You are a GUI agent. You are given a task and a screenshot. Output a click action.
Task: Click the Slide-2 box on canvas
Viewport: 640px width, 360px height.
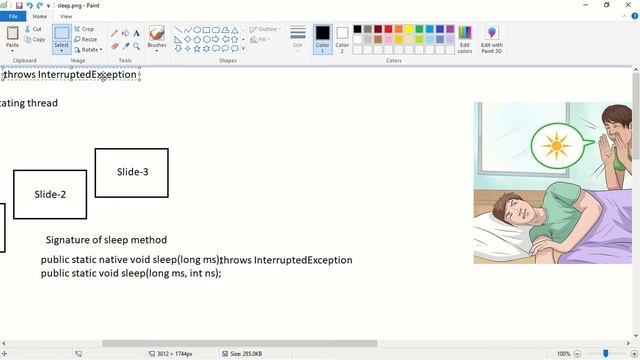click(x=50, y=194)
